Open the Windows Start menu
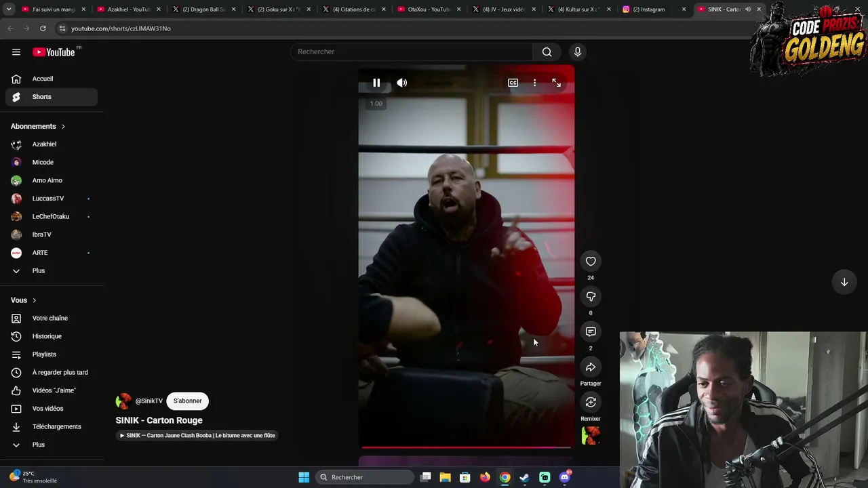This screenshot has height=488, width=868. 304,477
